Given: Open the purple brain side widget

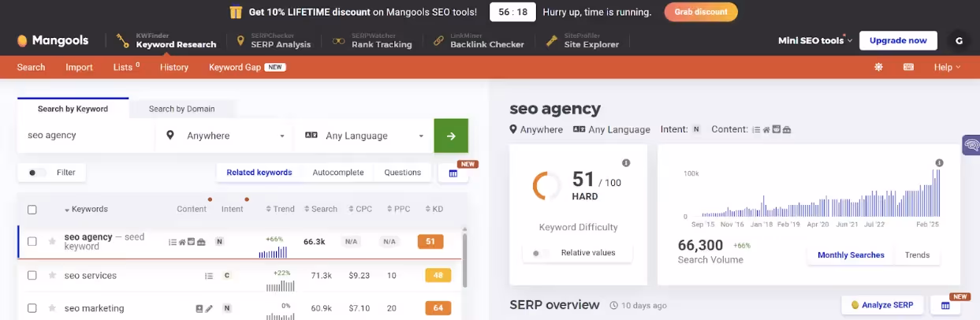Looking at the screenshot, I should point(971,145).
